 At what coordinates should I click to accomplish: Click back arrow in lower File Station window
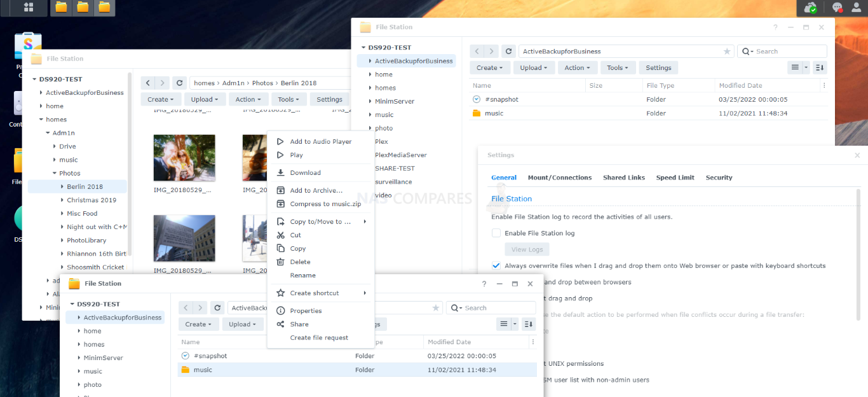pyautogui.click(x=186, y=308)
